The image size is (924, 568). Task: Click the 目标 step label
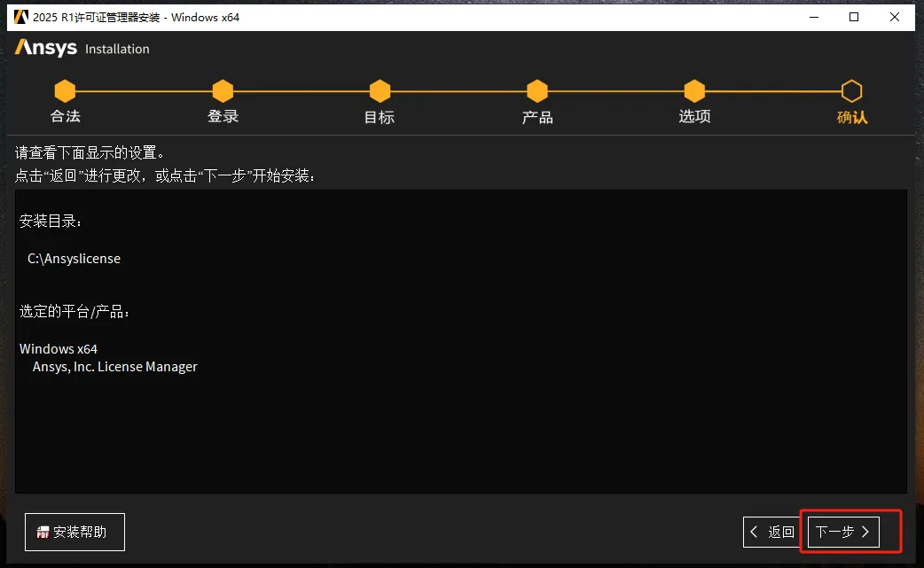pyautogui.click(x=380, y=117)
